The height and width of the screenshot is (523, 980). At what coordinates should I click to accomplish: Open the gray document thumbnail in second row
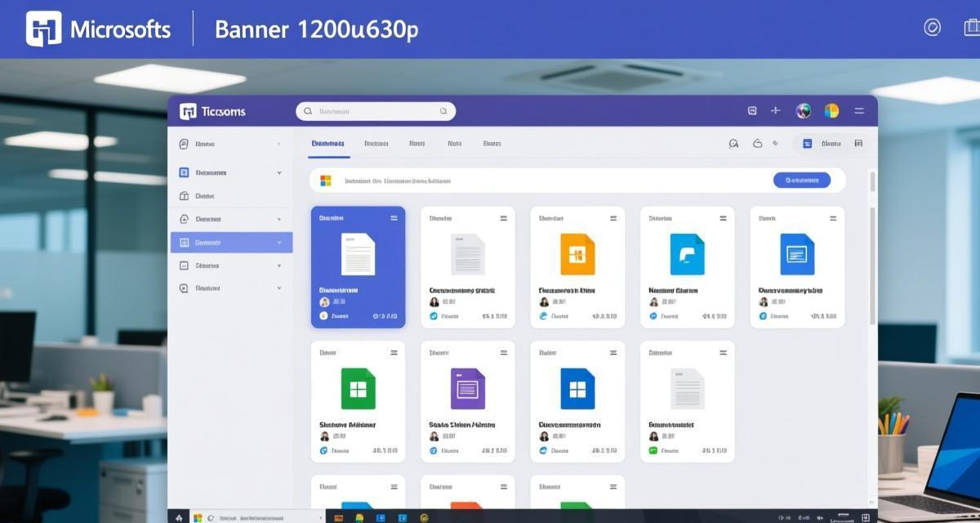pos(687,389)
